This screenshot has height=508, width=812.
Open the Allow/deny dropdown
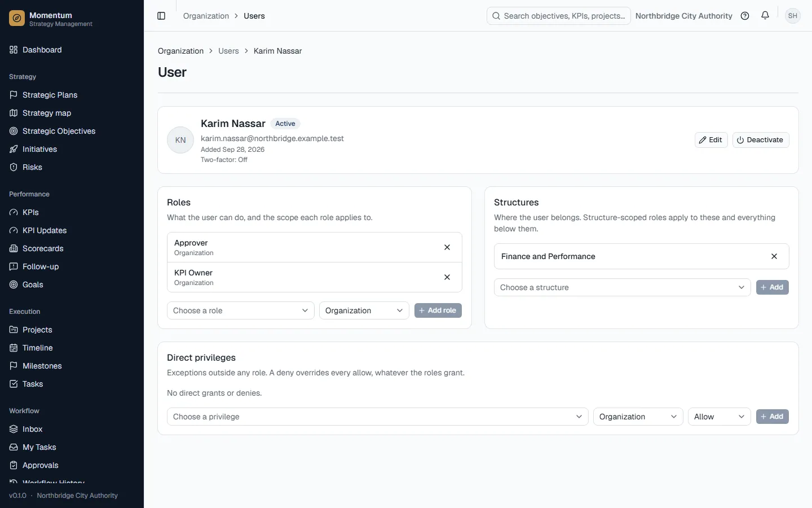tap(720, 417)
